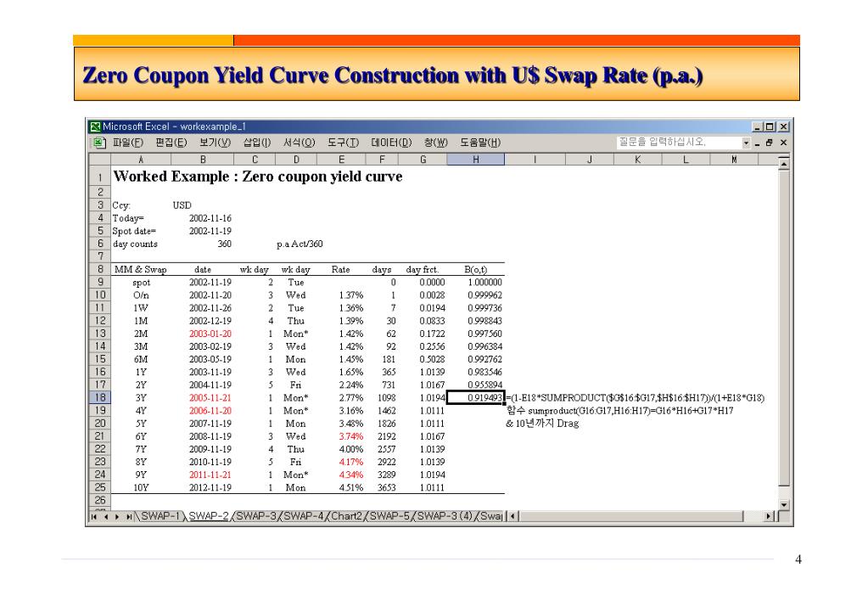This screenshot has height=601, width=868.
Task: Click the selected cell showing 0.919493
Action: (x=475, y=398)
